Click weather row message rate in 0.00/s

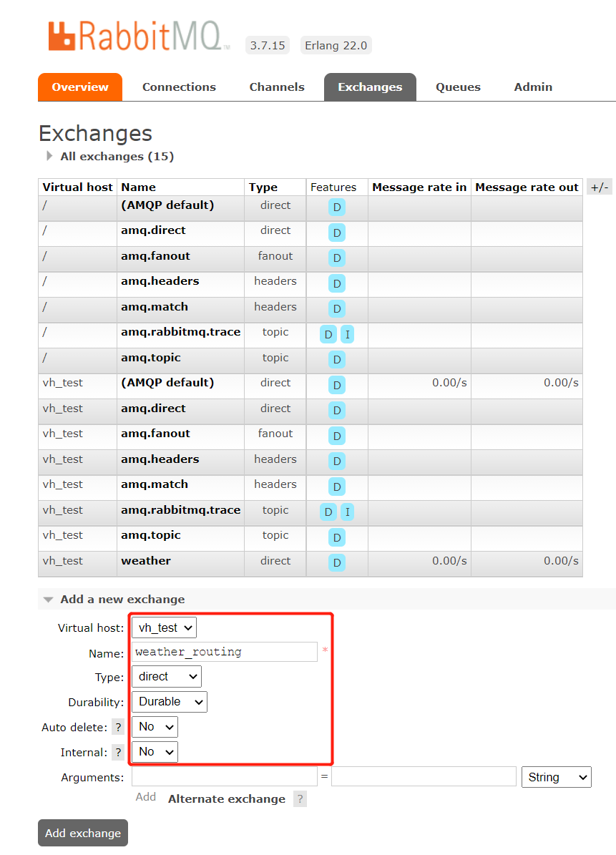pos(449,560)
